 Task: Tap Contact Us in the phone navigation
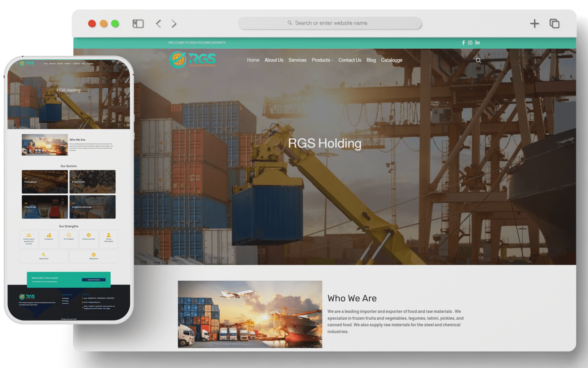click(x=77, y=64)
